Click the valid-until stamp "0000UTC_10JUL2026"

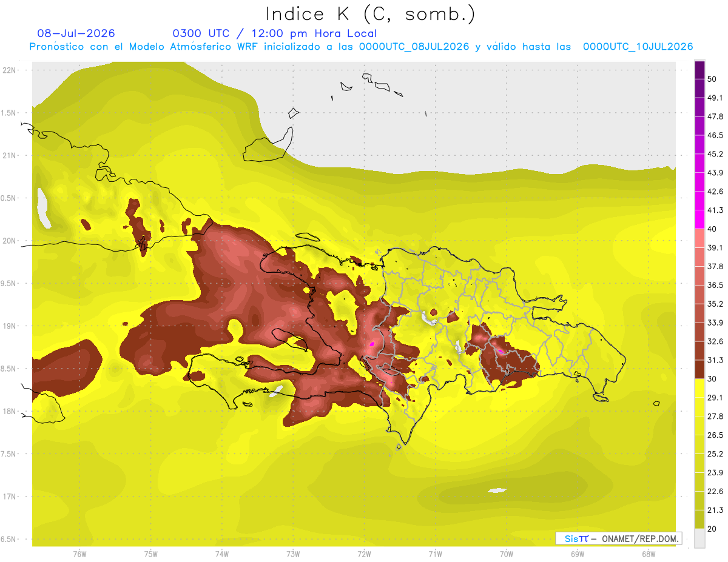[x=638, y=47]
